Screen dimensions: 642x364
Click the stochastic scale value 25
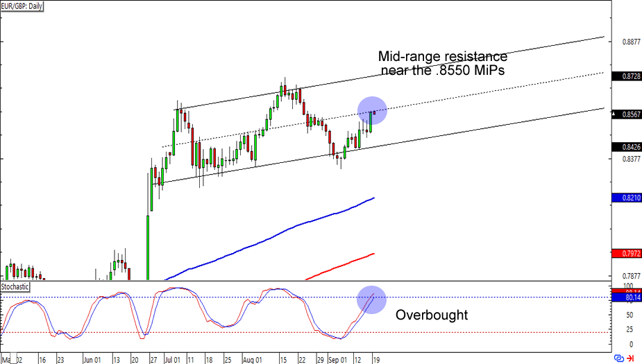pyautogui.click(x=630, y=329)
